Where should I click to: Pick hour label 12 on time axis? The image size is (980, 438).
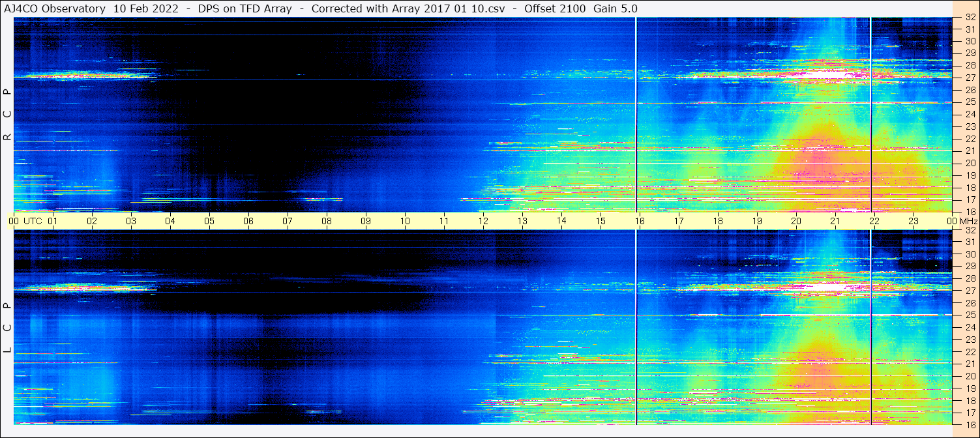point(483,221)
